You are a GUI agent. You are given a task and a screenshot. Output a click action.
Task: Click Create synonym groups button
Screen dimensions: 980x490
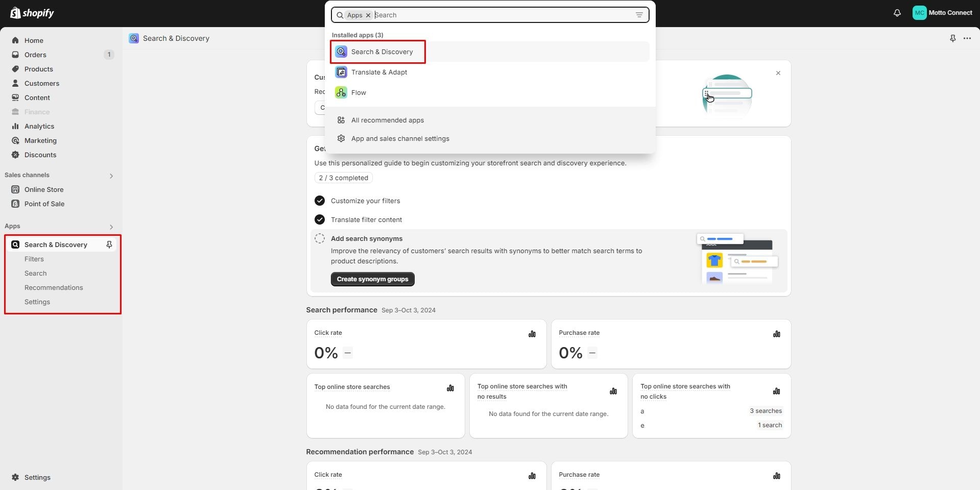pos(372,279)
